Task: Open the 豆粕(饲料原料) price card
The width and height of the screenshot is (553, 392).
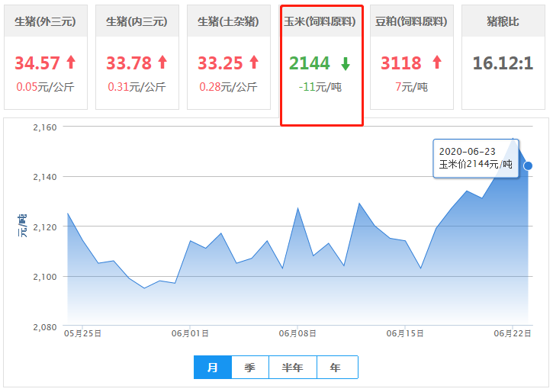Action: click(x=412, y=59)
